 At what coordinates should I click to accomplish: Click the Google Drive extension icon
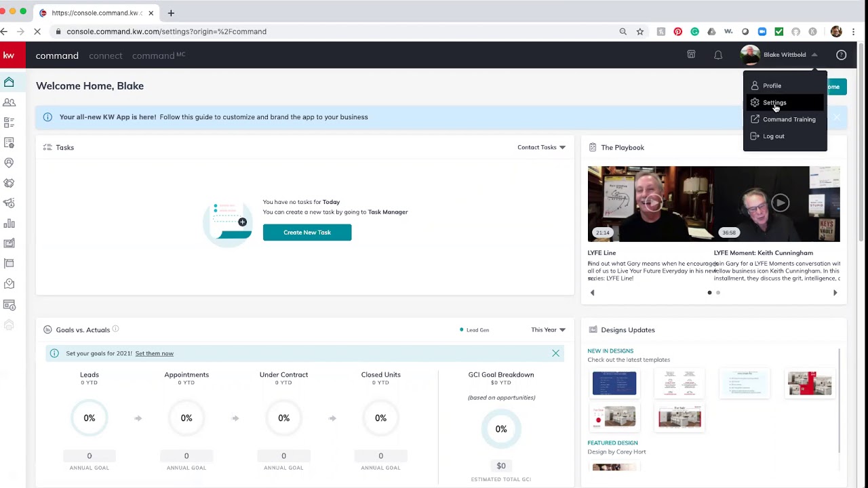(711, 32)
